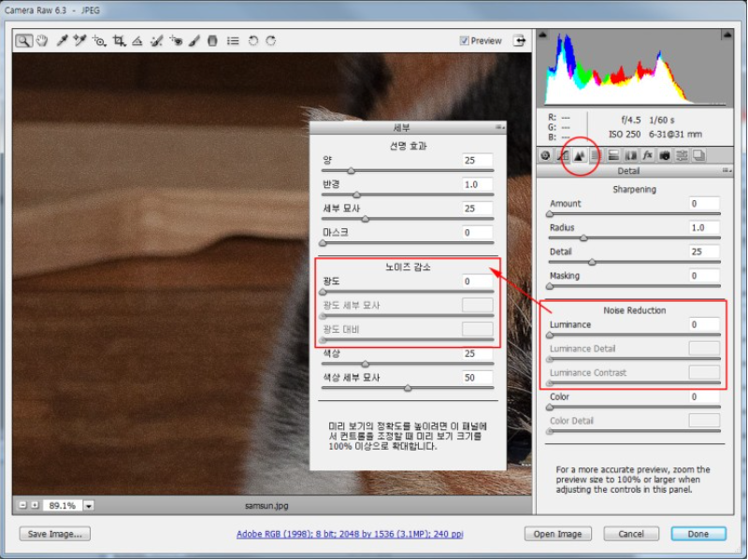Choose the Straighten tool
The image size is (748, 560).
click(137, 41)
